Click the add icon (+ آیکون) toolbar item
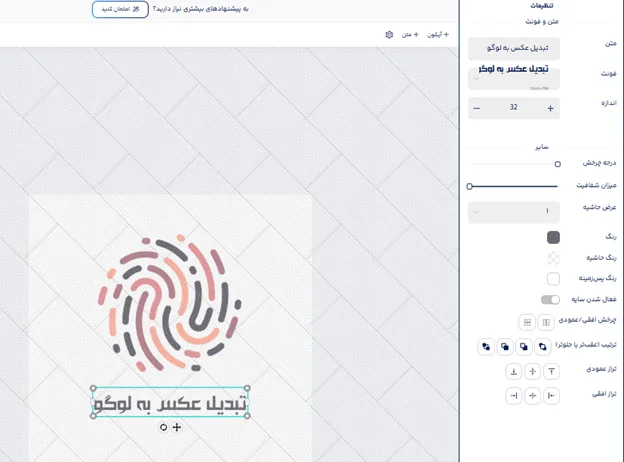Screen dimensions: 624x462 (x=438, y=35)
